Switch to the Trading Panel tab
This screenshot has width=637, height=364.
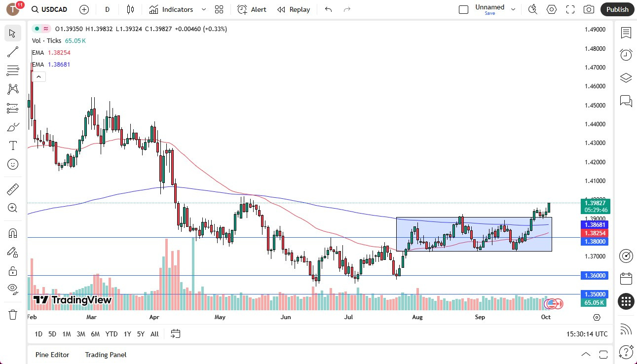pos(106,355)
